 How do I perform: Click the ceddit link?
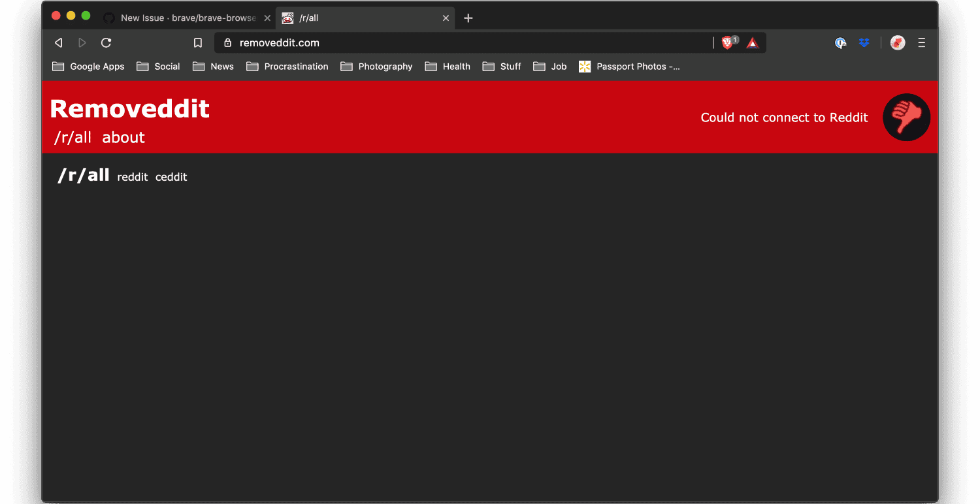pyautogui.click(x=171, y=177)
